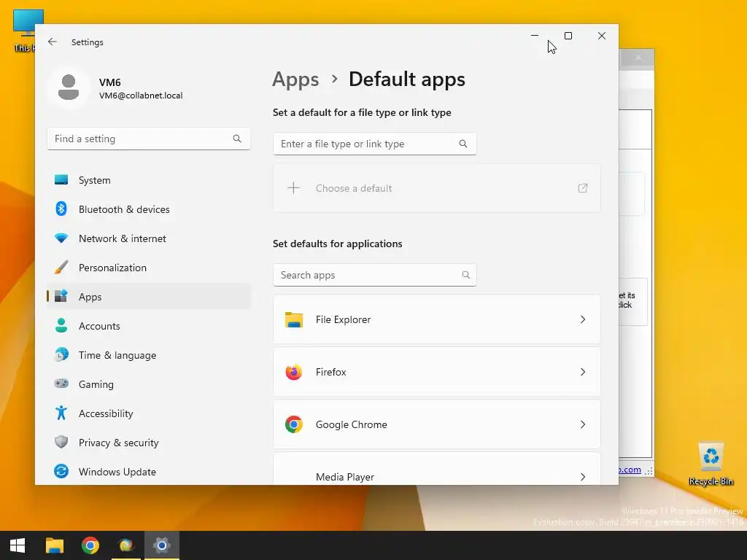
Task: Open Network & internet settings
Action: 149,238
